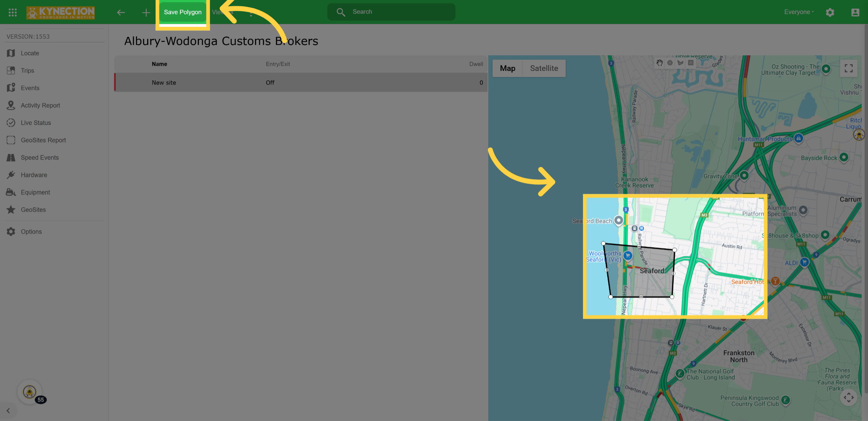
Task: Open Live Status in sidebar
Action: click(36, 123)
